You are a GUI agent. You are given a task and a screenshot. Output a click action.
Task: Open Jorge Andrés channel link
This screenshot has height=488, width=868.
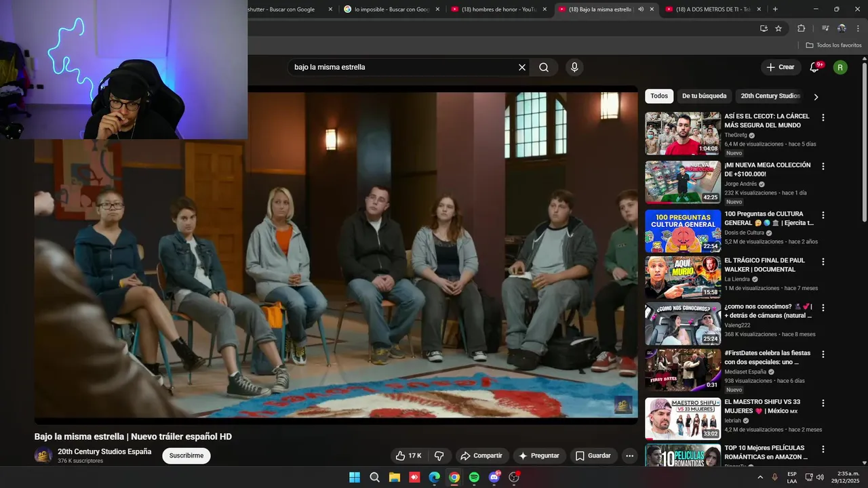click(741, 184)
